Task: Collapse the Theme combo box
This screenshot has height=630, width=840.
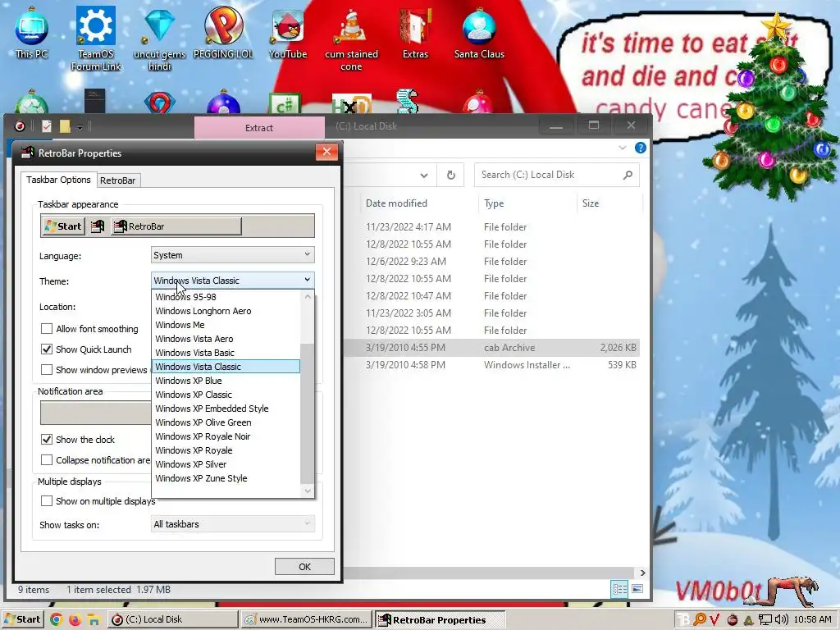Action: click(x=232, y=281)
